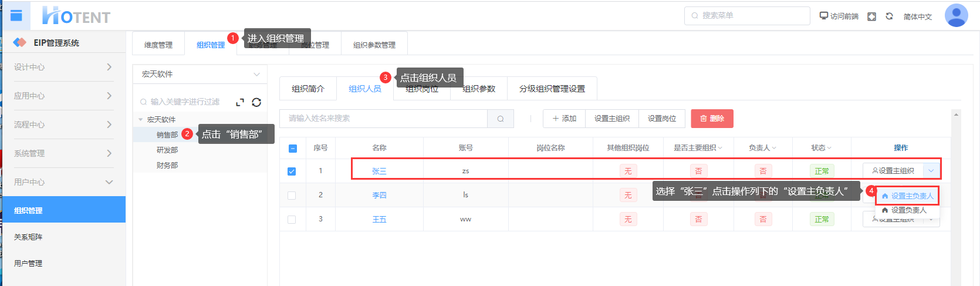Click the search magnifier button for names
The image size is (980, 286).
[501, 119]
